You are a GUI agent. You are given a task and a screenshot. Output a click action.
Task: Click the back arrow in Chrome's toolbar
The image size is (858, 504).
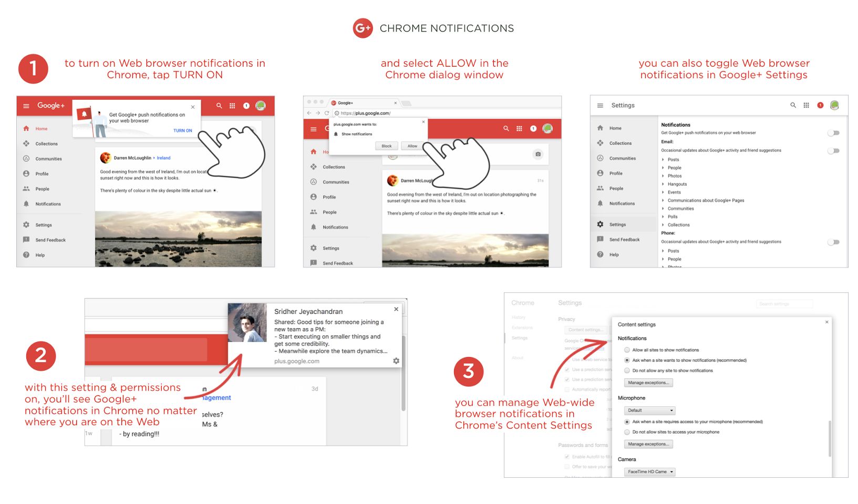coord(309,113)
